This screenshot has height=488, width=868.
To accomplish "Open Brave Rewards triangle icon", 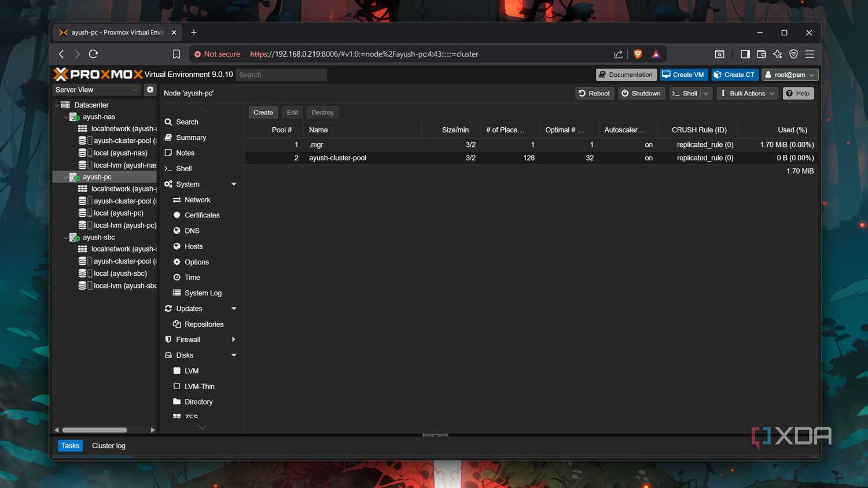I will (656, 54).
